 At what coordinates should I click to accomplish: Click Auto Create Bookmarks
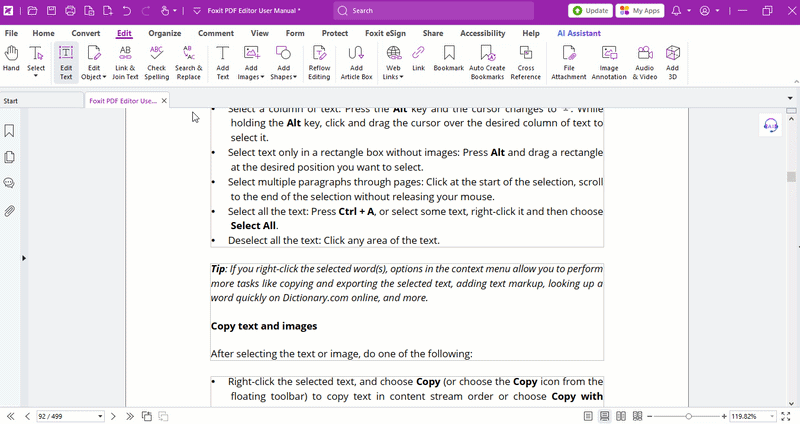tap(487, 62)
